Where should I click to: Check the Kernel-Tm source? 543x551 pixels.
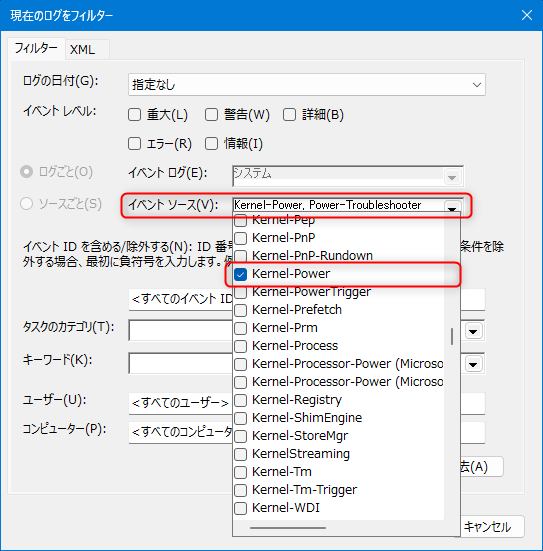point(240,472)
